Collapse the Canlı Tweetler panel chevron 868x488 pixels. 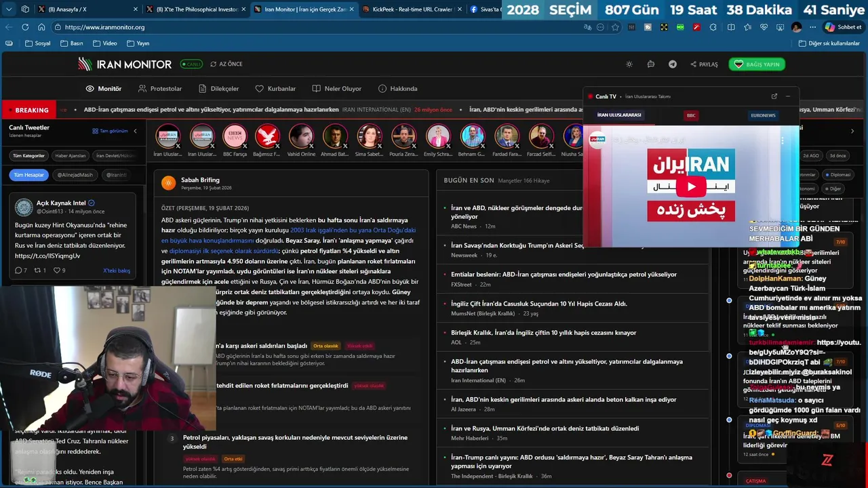[135, 131]
